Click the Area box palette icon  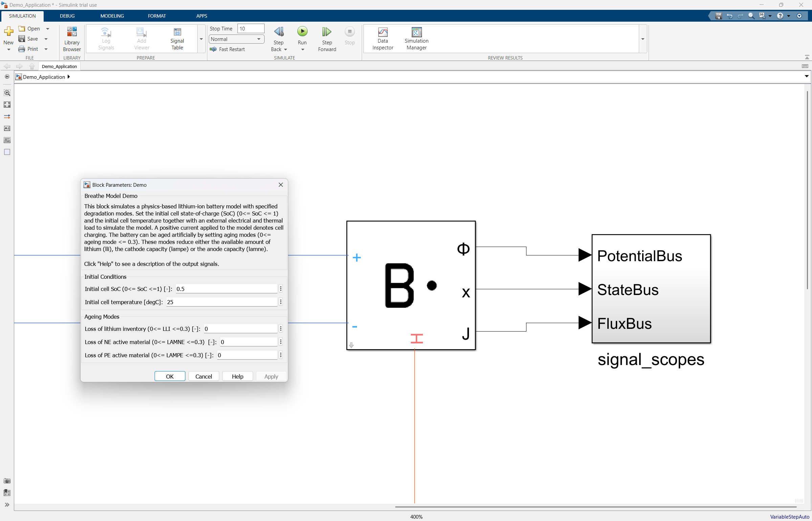[7, 152]
